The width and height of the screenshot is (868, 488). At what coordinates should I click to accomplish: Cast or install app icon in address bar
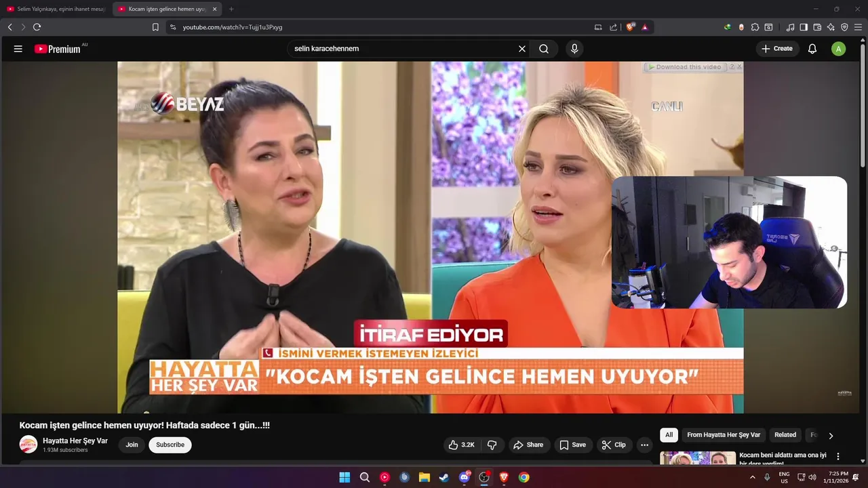click(x=598, y=27)
